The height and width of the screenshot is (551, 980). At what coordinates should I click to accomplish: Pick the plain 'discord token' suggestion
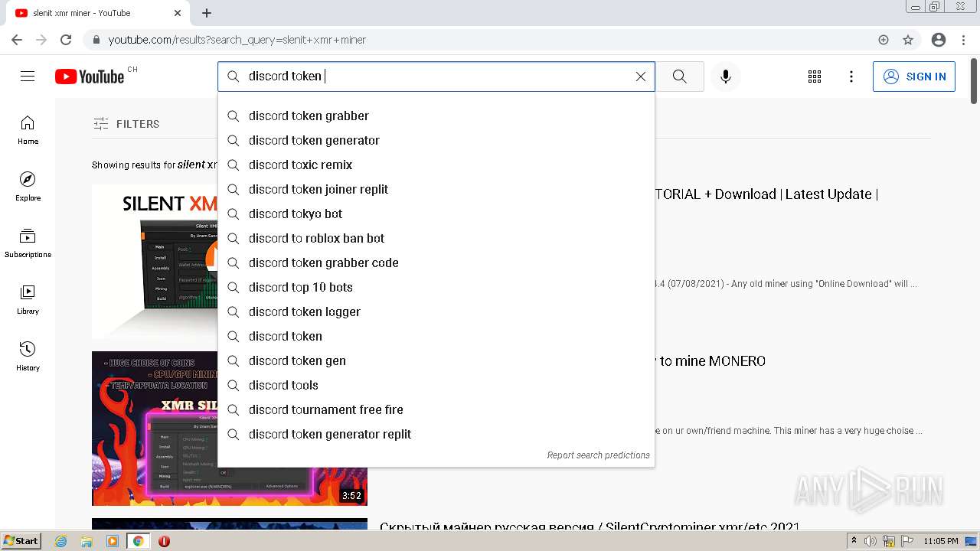click(436, 336)
